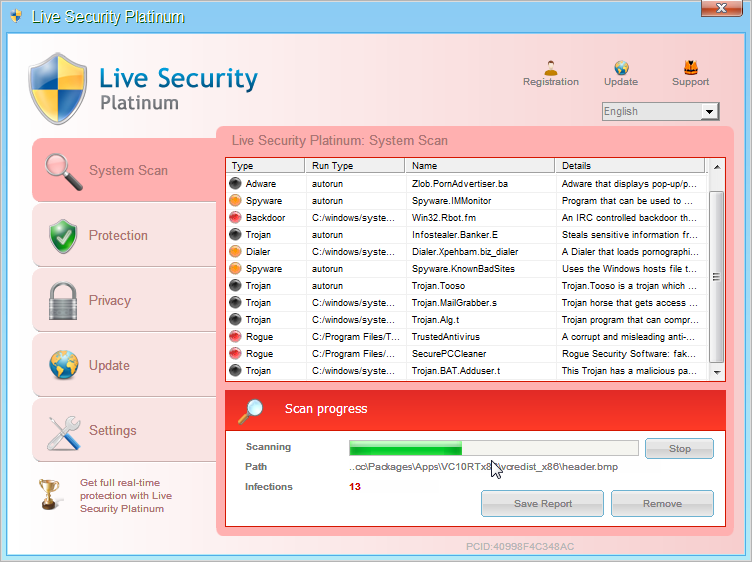
Task: Close the Live Security Platinum window
Action: point(721,8)
